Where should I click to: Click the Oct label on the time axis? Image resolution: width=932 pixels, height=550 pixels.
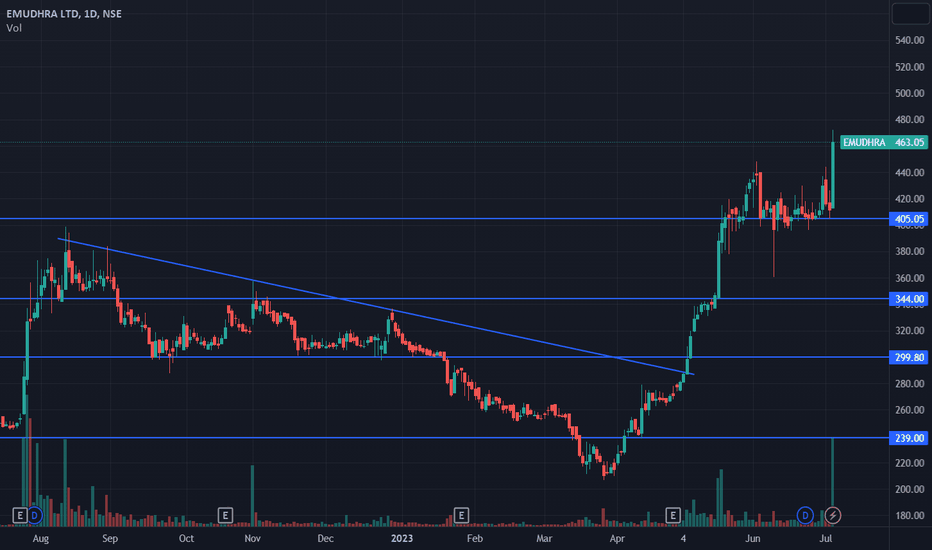tap(186, 538)
